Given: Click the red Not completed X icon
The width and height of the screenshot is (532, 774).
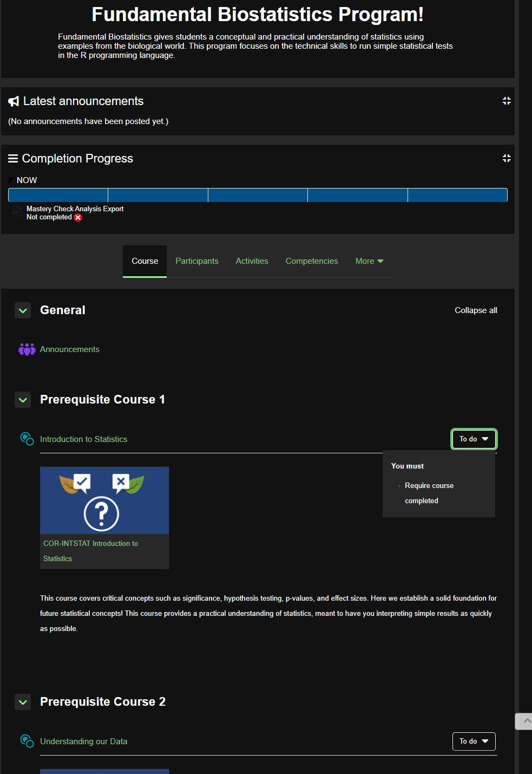Looking at the screenshot, I should 78,217.
